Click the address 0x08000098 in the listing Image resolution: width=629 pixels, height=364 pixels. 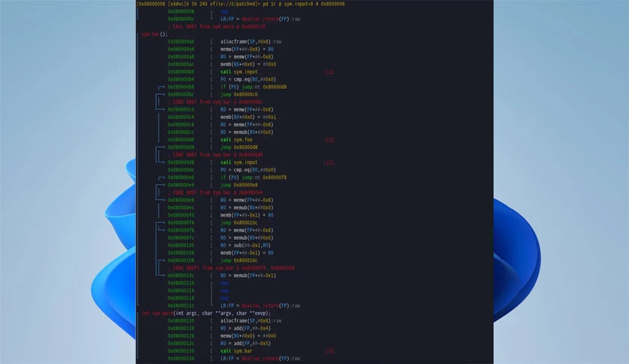coord(181,11)
